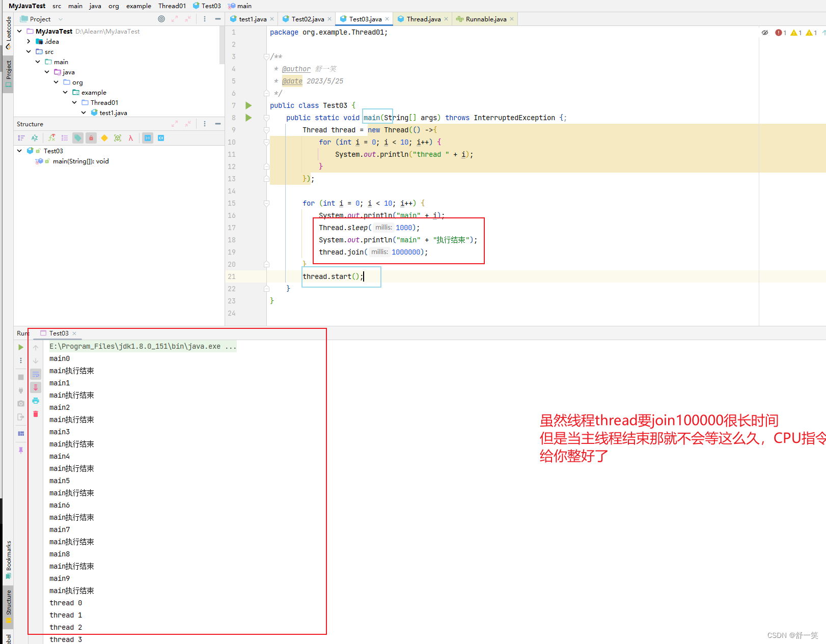
Task: Open Structure panel options three-dots menu
Action: click(205, 124)
